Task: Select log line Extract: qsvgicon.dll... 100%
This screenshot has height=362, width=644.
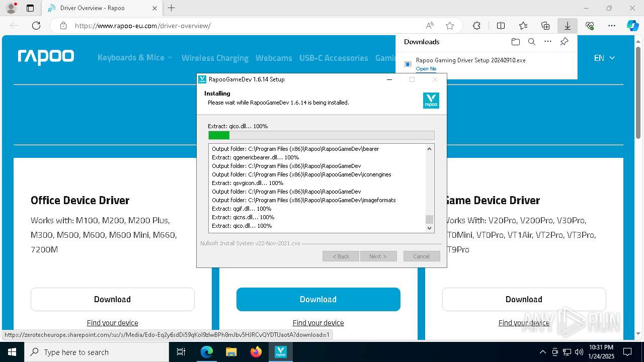Action: tap(248, 183)
